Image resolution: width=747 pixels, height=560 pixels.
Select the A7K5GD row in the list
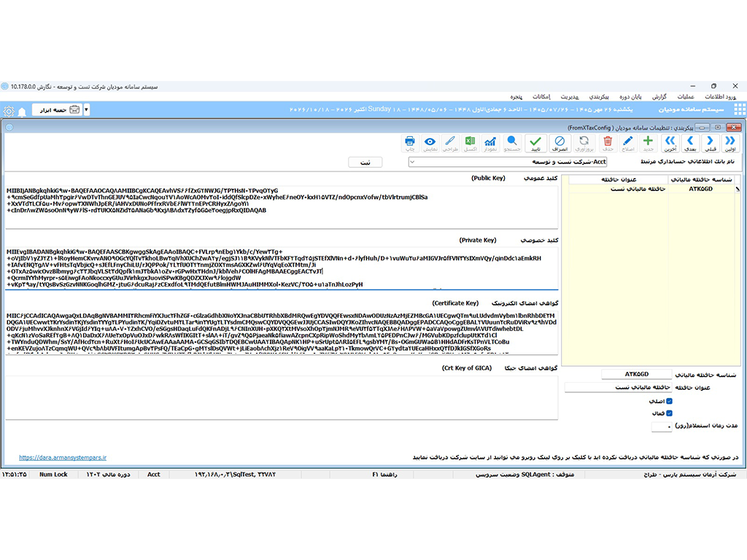click(x=651, y=189)
